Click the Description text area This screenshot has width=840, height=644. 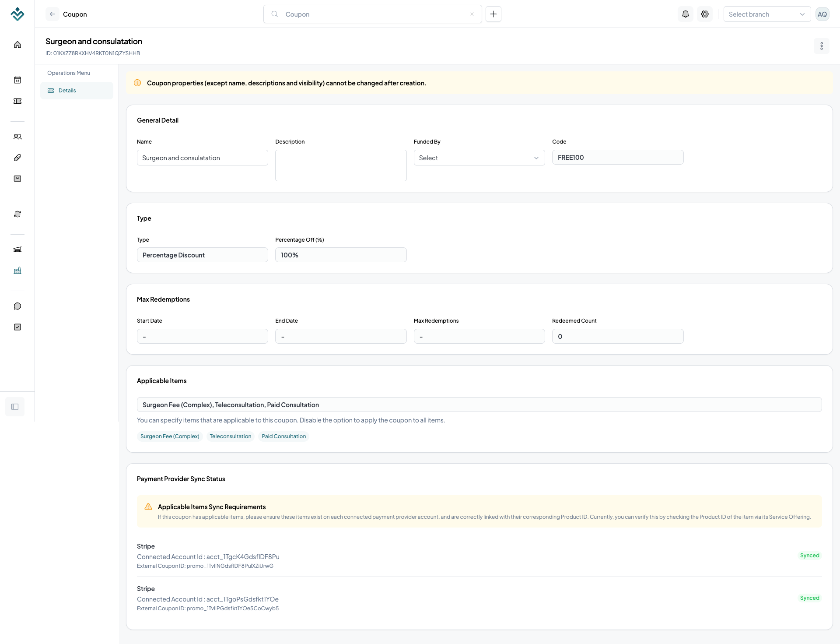(x=341, y=165)
